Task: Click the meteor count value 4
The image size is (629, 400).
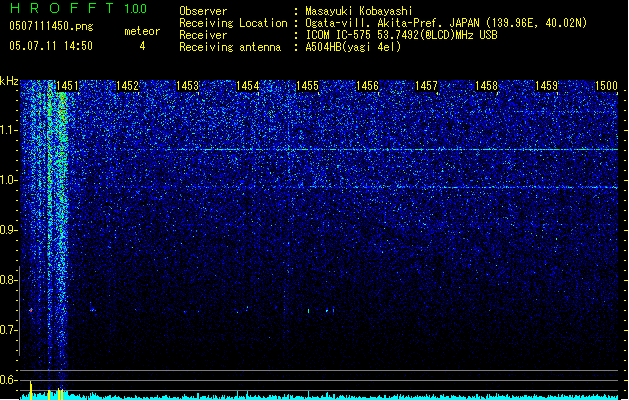Action: click(x=142, y=46)
